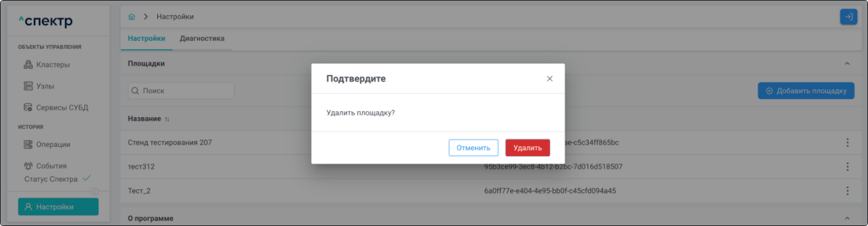The image size is (868, 226).
Task: Open События in the sidebar
Action: (x=51, y=166)
